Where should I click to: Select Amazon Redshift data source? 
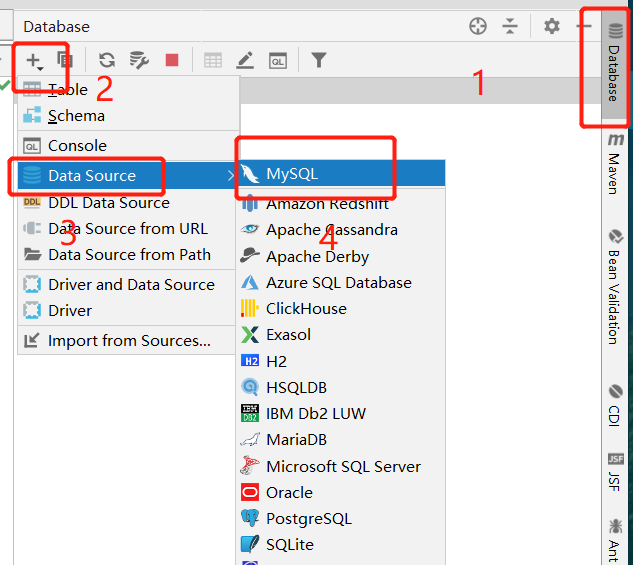(x=341, y=203)
